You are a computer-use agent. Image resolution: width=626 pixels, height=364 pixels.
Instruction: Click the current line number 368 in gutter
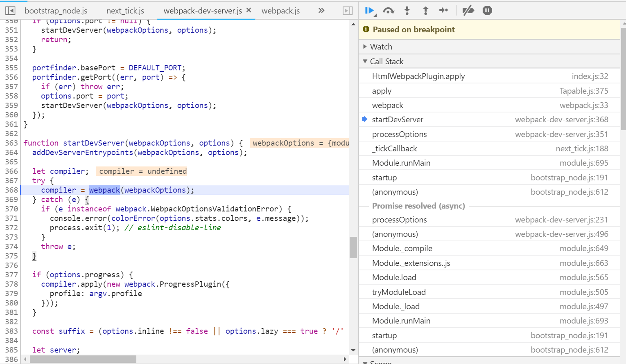11,190
